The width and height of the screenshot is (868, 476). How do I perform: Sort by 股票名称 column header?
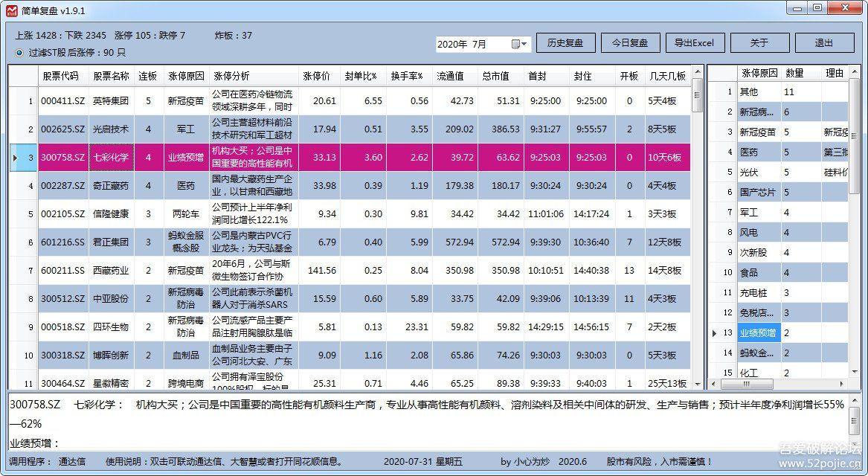tap(111, 77)
